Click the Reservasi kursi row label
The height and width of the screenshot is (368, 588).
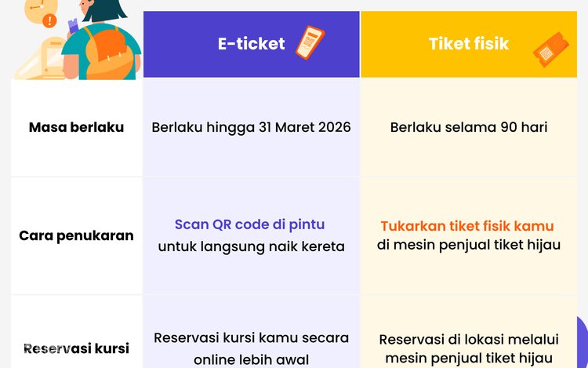click(76, 348)
